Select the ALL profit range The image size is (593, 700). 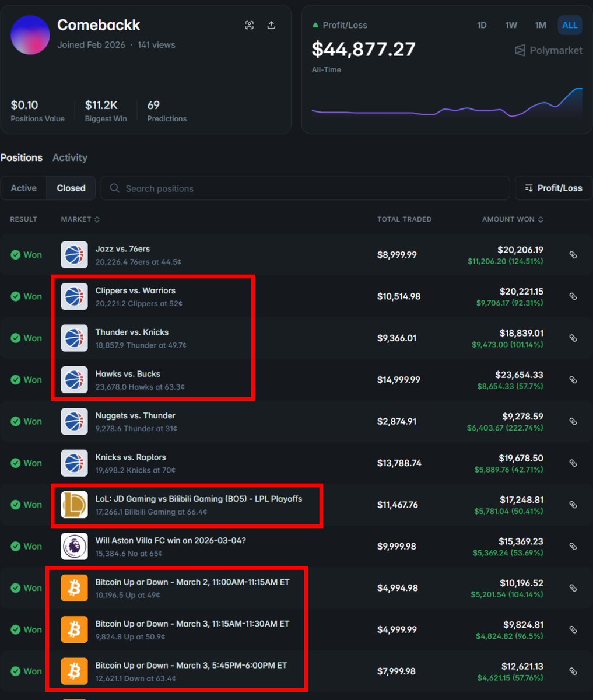tap(570, 25)
